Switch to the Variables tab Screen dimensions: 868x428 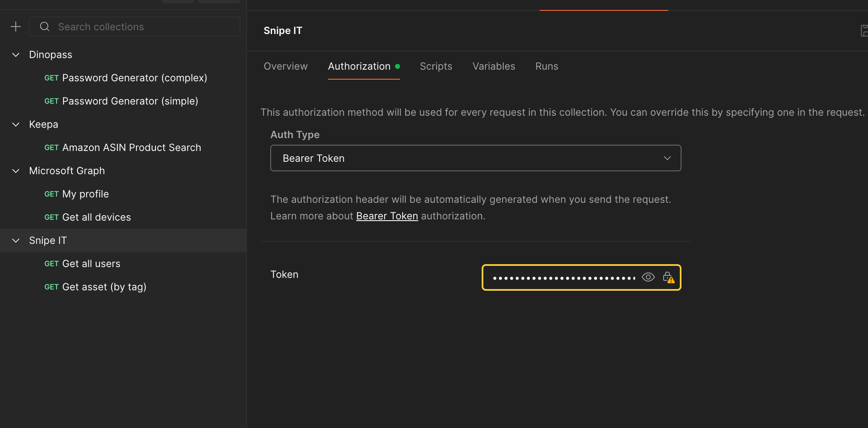(494, 66)
